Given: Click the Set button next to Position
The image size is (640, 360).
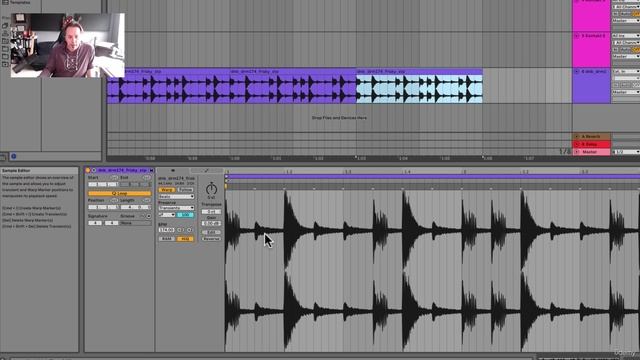Looking at the screenshot, I should tap(114, 200).
